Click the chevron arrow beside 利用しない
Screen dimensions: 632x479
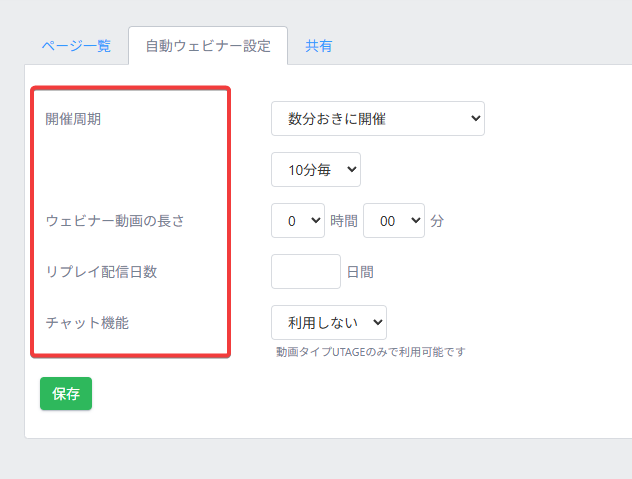[x=378, y=323]
